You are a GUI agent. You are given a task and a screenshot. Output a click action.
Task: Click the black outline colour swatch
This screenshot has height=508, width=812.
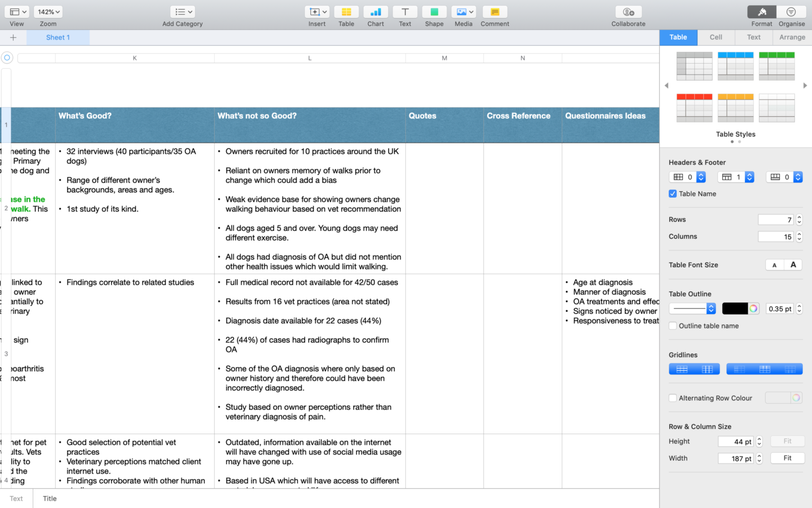735,309
